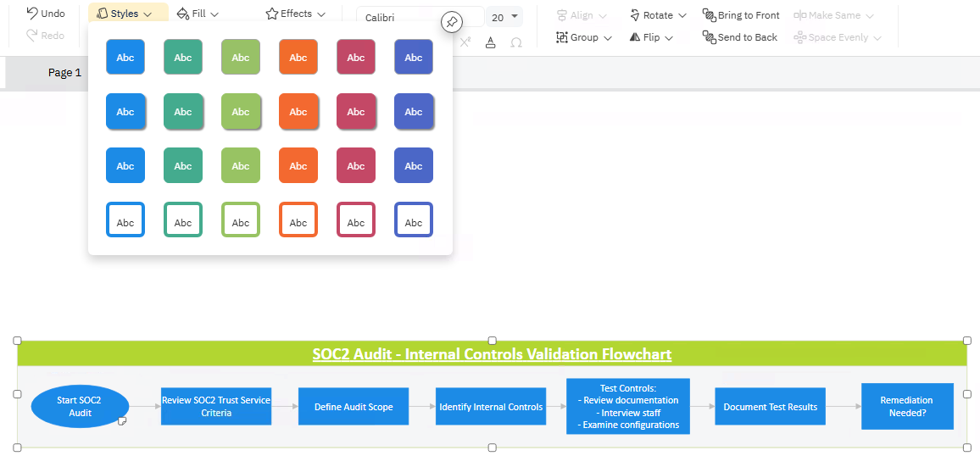
Task: Apply the orange filled style in top row
Action: tap(298, 58)
